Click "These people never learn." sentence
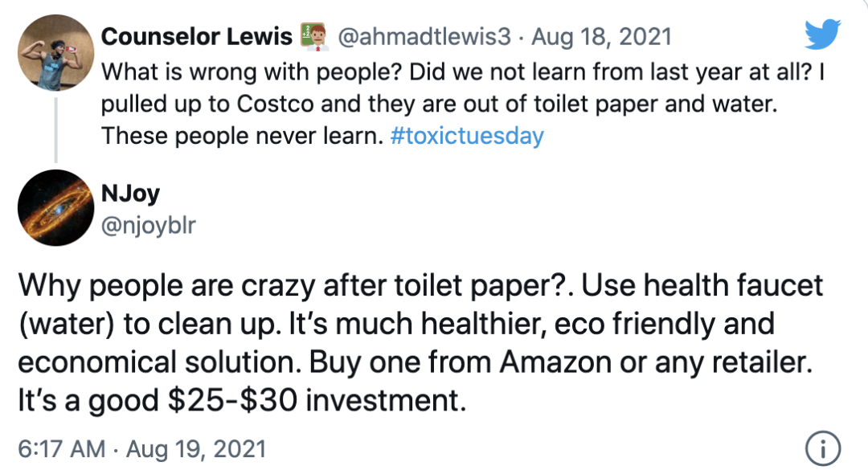The width and height of the screenshot is (868, 470). pyautogui.click(x=240, y=136)
